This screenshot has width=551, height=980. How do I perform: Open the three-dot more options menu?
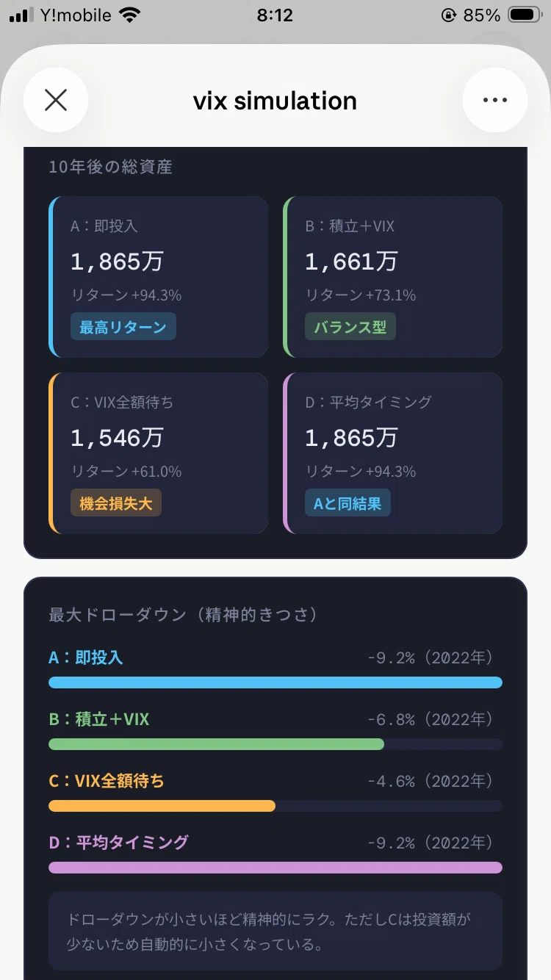(495, 100)
